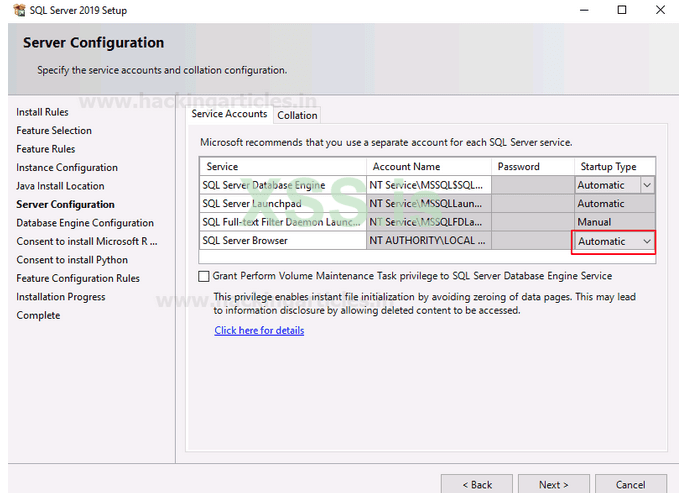
Task: Select the Service Accounts tab
Action: [229, 114]
